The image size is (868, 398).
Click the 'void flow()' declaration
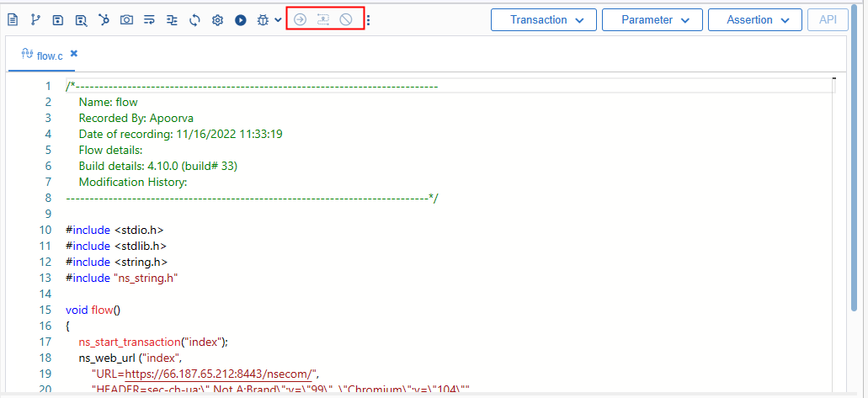[93, 310]
